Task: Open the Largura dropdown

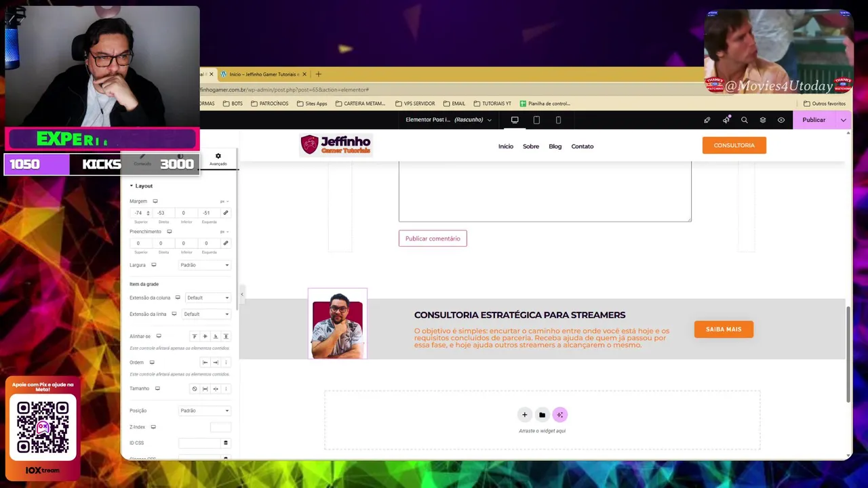Action: click(205, 265)
